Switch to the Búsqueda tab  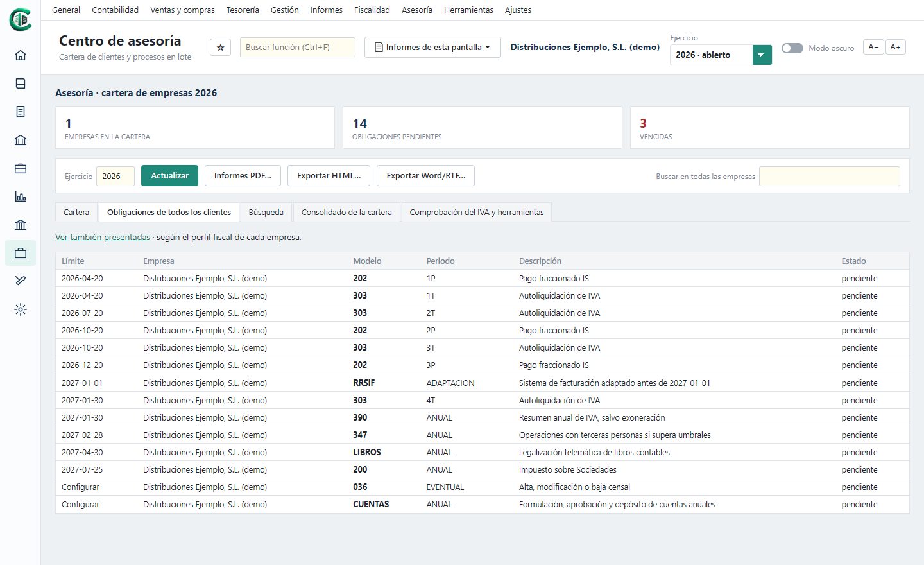[x=266, y=213]
